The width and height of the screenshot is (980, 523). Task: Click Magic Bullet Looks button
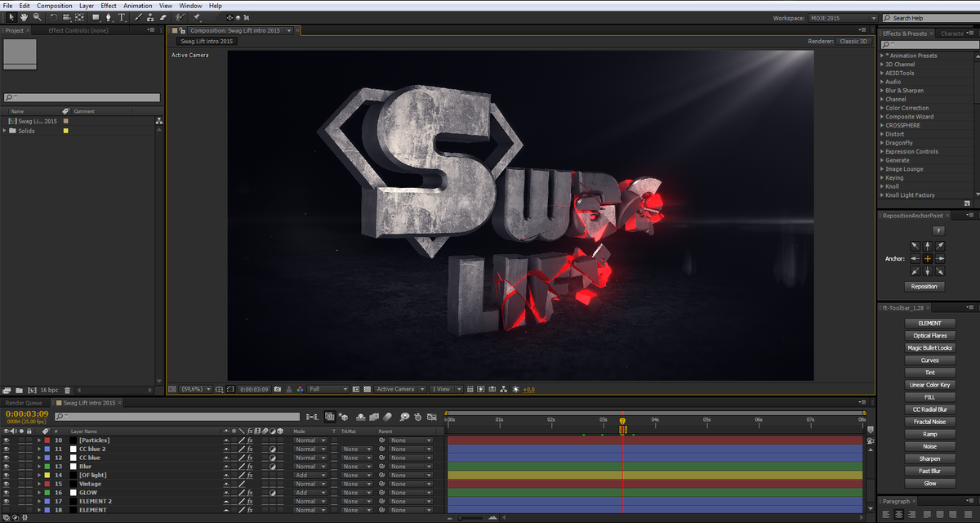coord(929,347)
